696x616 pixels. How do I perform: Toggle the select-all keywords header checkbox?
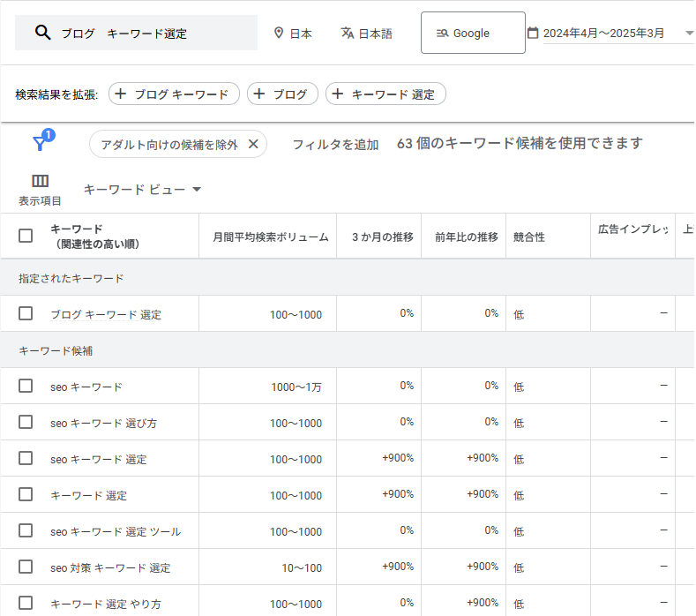coord(26,236)
